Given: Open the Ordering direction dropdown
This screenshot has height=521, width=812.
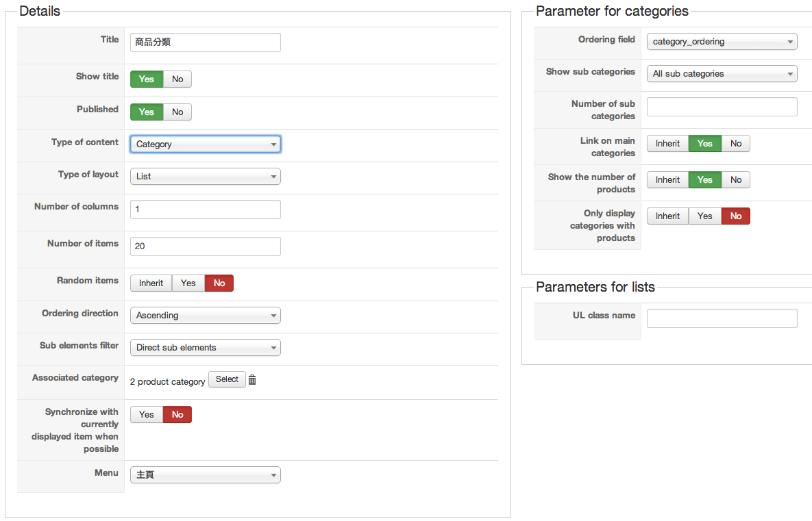Looking at the screenshot, I should click(x=206, y=316).
